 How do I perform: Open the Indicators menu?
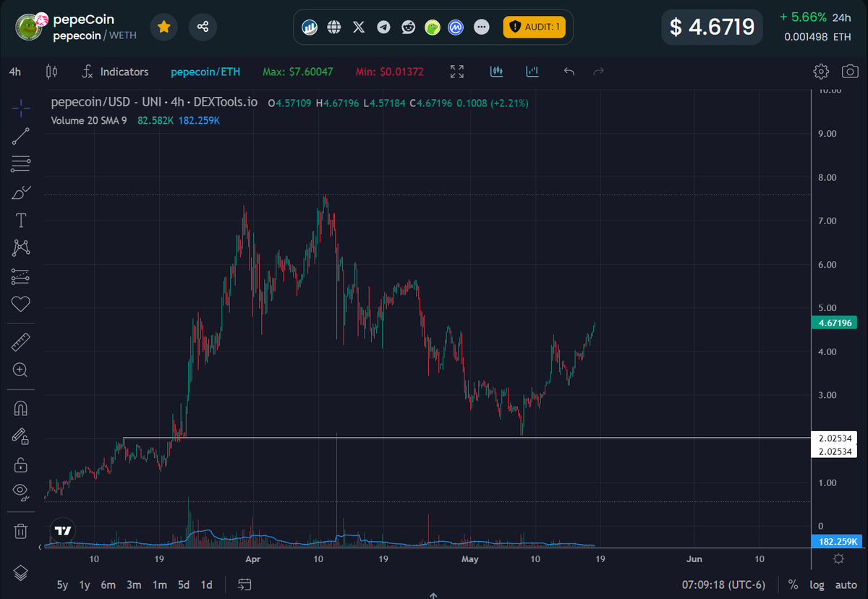click(x=116, y=72)
